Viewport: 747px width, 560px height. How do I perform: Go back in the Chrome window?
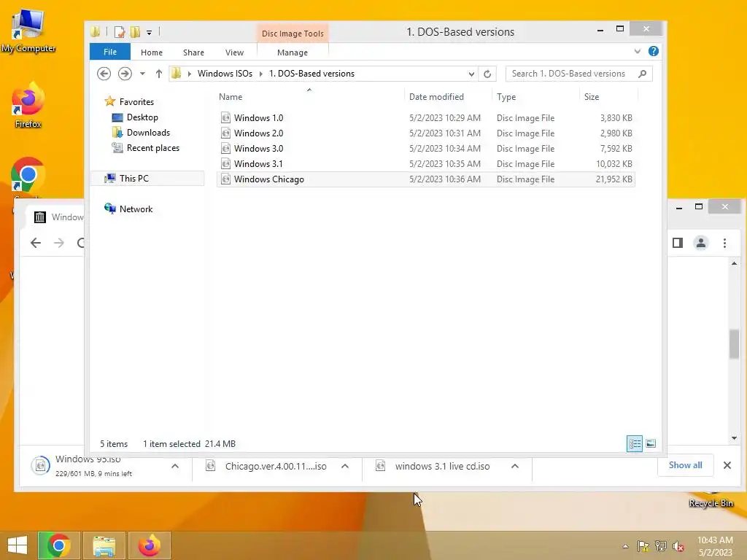coord(36,243)
